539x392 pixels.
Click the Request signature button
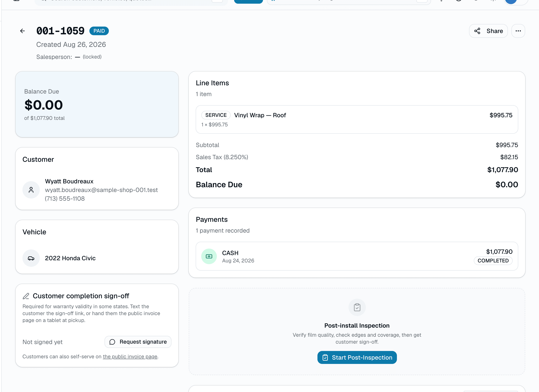pos(138,342)
